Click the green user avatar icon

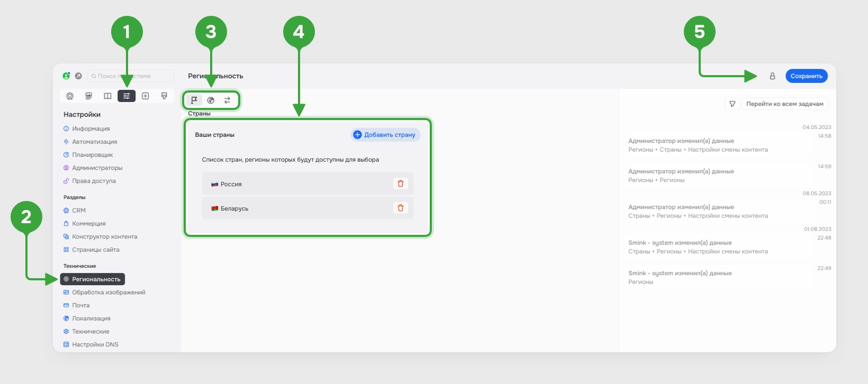[66, 76]
